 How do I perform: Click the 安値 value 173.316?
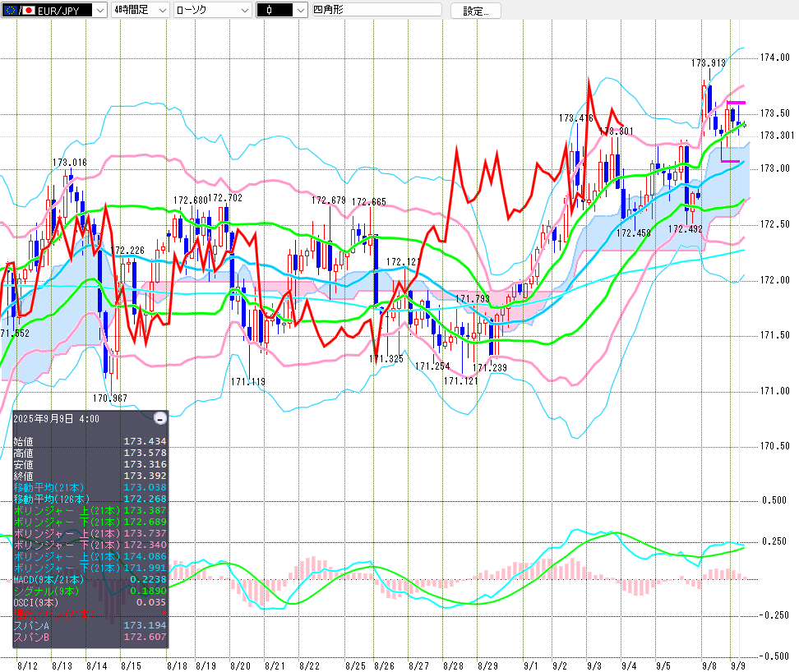(x=145, y=464)
